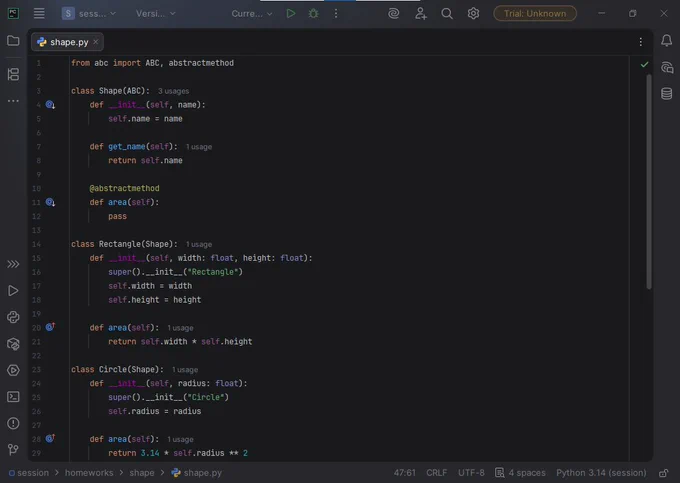The width and height of the screenshot is (680, 483).
Task: Open go-to-line via 47:61 position
Action: click(404, 473)
